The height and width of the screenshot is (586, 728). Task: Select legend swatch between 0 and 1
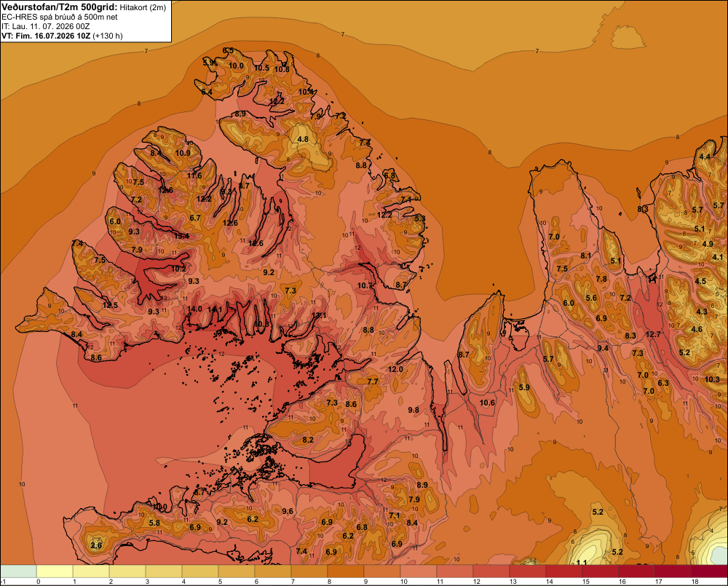tap(55, 571)
